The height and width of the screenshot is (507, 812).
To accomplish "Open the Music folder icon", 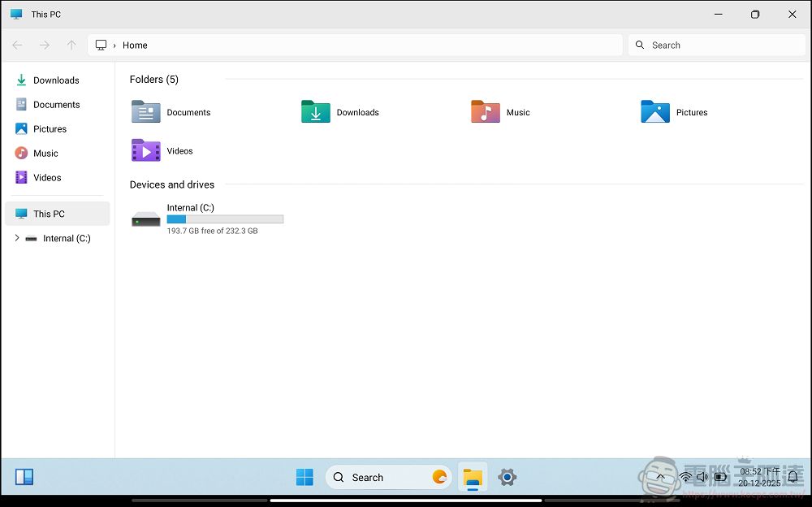I will [485, 111].
